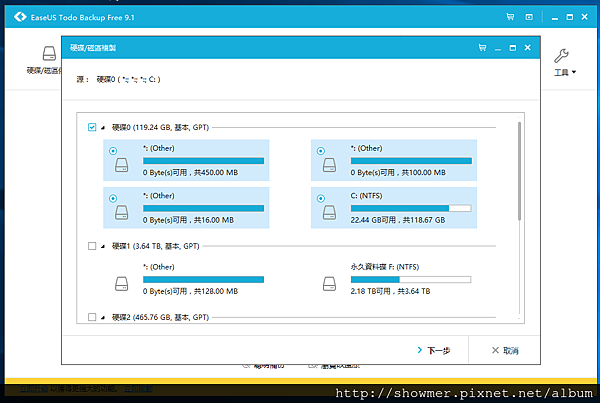Toggle radio button of C: (NTFS) partition
This screenshot has height=403, width=600.
pos(321,198)
